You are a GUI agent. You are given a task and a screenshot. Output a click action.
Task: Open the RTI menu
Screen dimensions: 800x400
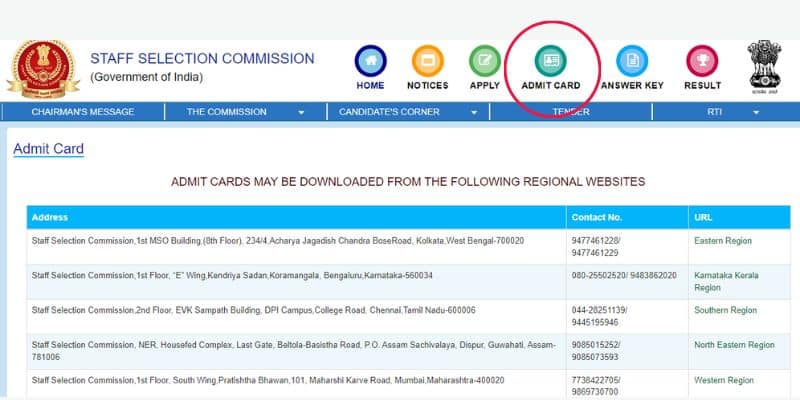tap(714, 112)
